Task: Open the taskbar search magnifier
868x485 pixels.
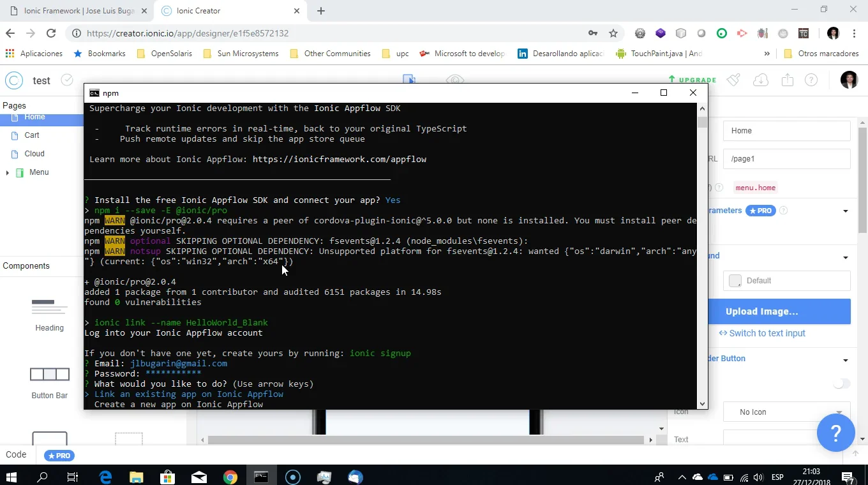Action: [43, 477]
